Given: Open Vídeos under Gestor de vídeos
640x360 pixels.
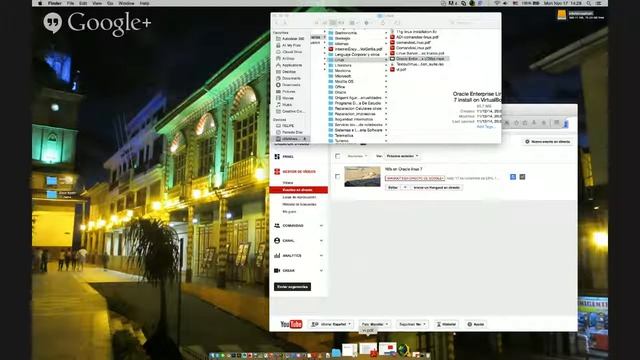Looking at the screenshot, I should (288, 183).
